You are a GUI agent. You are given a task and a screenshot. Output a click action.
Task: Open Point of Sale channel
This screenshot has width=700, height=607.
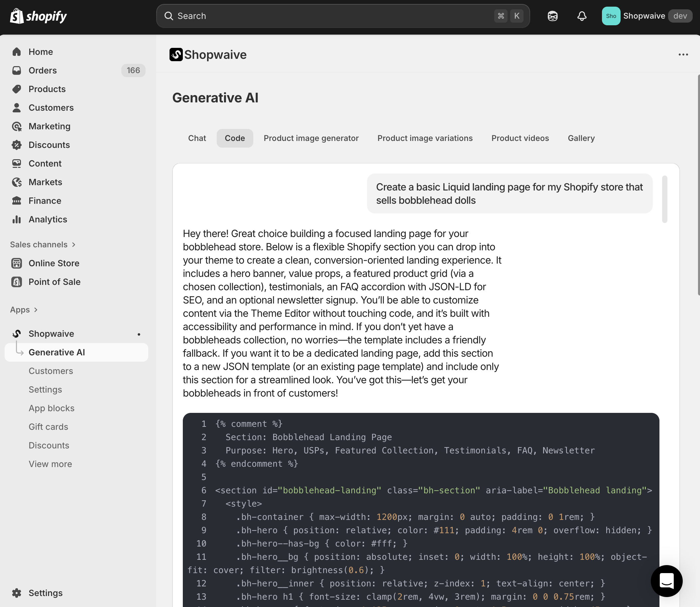click(55, 282)
